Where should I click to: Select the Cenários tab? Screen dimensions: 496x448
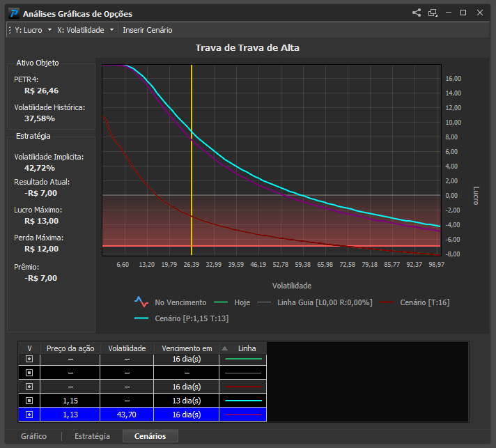point(150,436)
